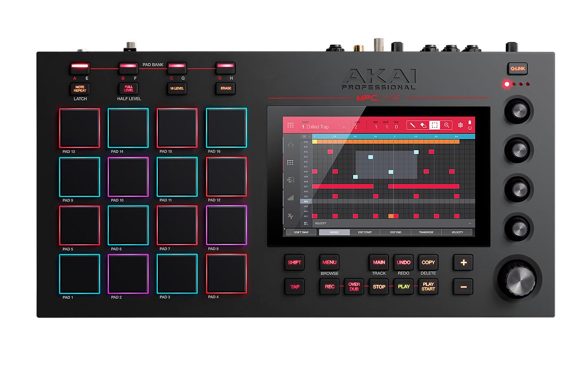
Task: Select the Eraser tool on the touchscreen
Action: pyautogui.click(x=423, y=125)
